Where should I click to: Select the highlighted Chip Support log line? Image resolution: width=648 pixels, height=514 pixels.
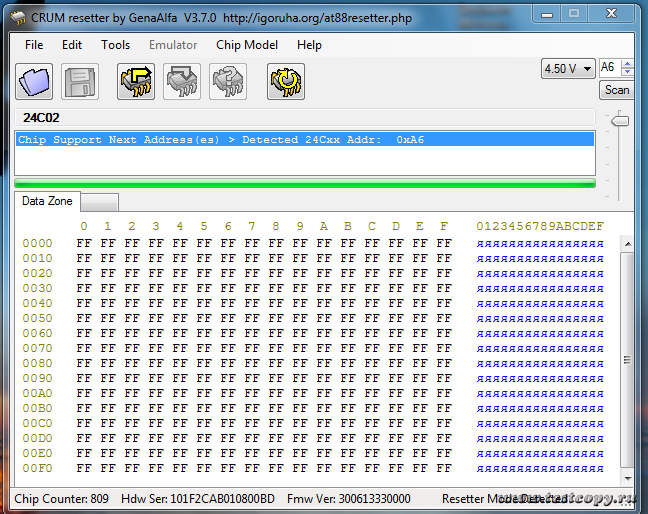[x=305, y=140]
